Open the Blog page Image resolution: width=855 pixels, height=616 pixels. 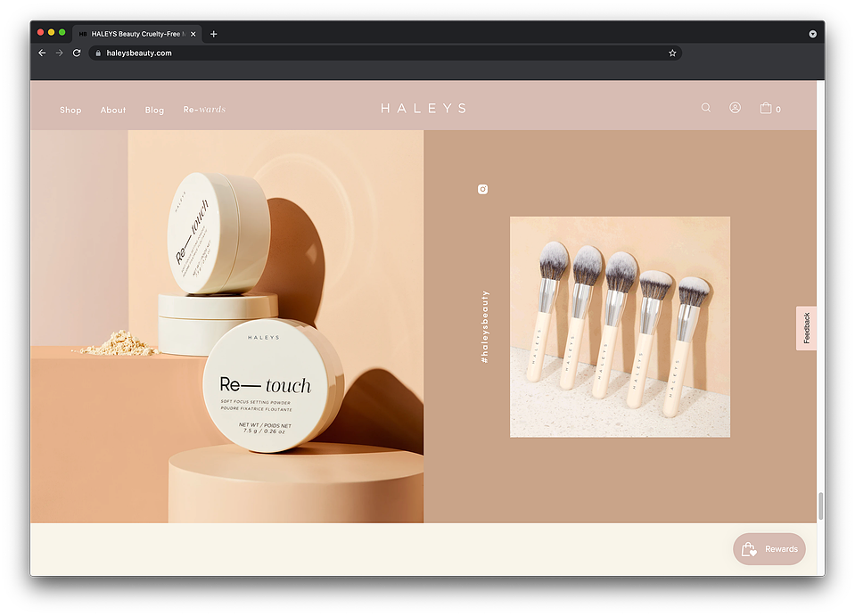154,111
